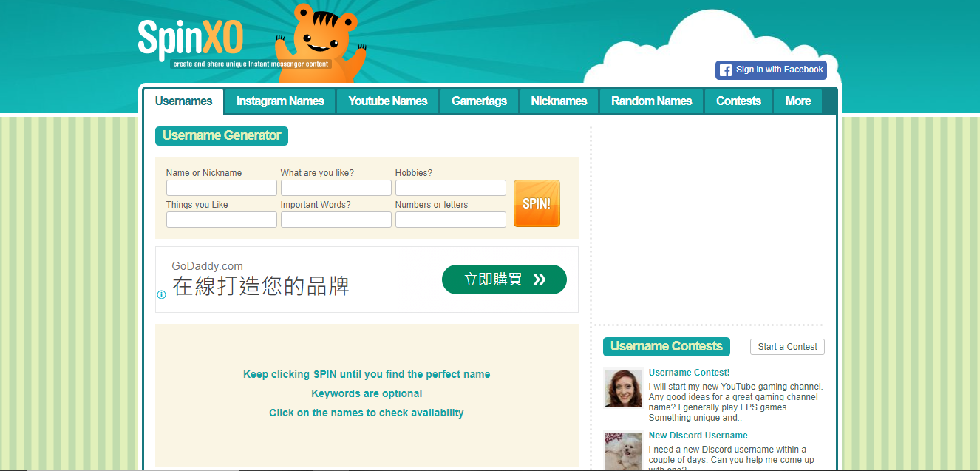The image size is (980, 471).
Task: Click the ad info icon
Action: tap(161, 294)
